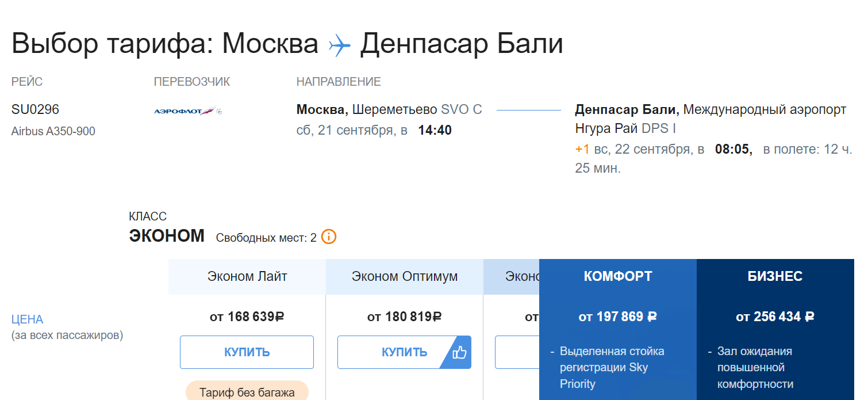Viewport: 868px width, 400px height.
Task: Click flight number SU0296
Action: [x=35, y=109]
